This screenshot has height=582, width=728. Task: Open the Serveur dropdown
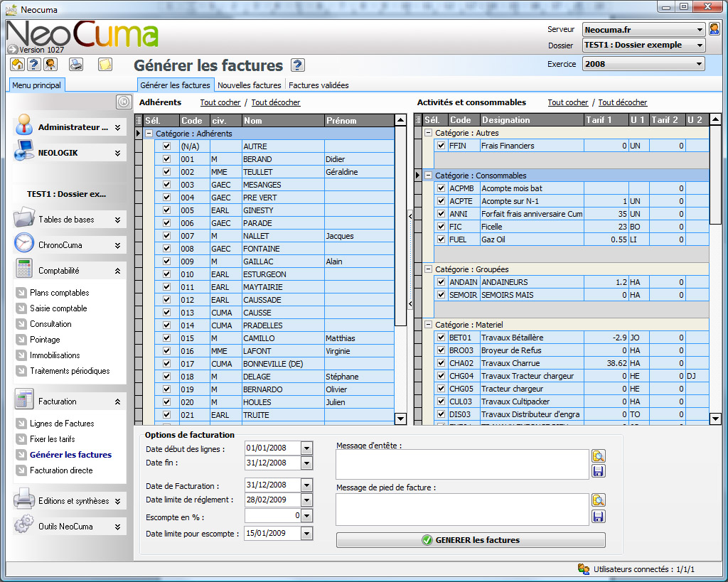[x=700, y=30]
